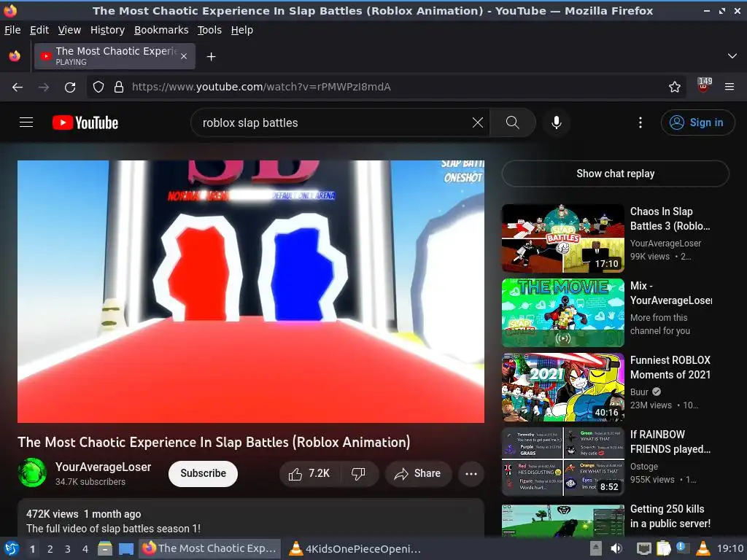Open the File menu
This screenshot has width=747, height=560.
12,30
